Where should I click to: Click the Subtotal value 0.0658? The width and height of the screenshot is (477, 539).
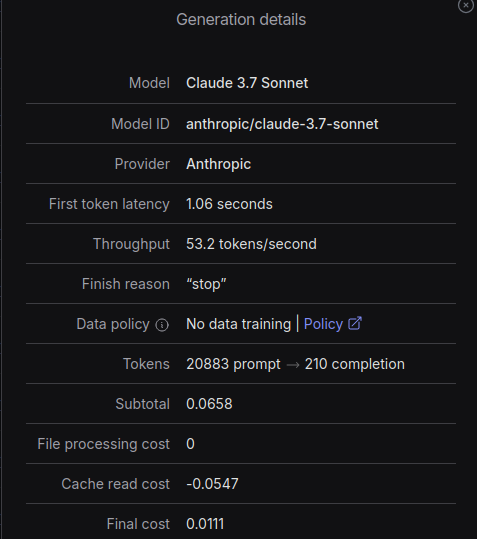[x=209, y=404]
